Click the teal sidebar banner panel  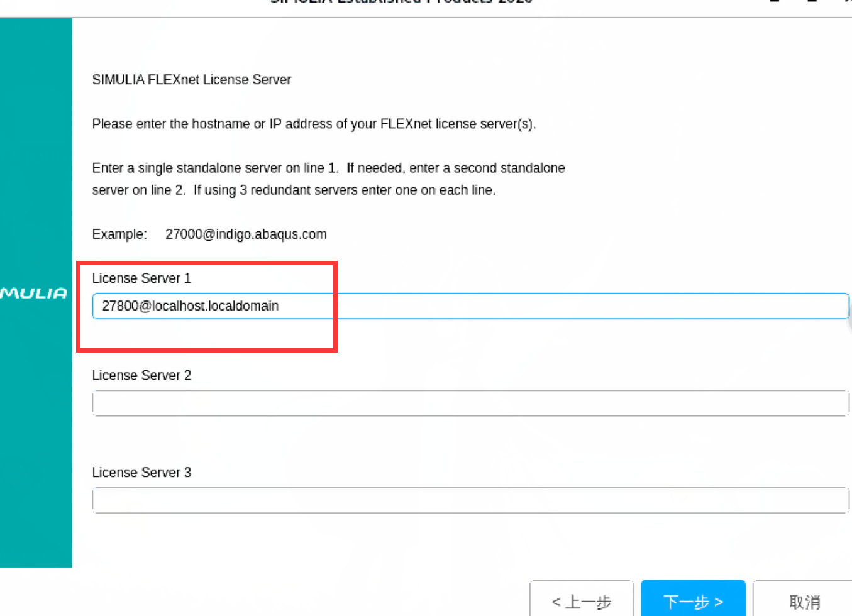[x=36, y=292]
